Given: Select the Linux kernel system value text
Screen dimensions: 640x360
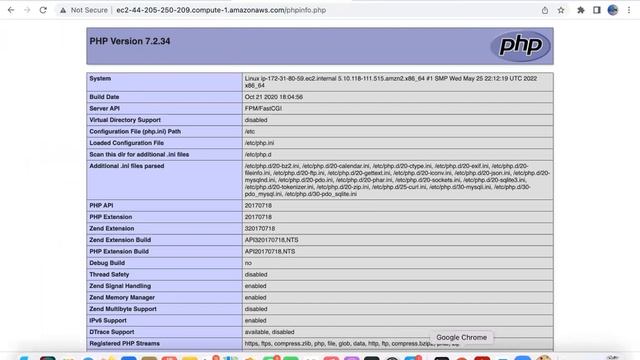Looking at the screenshot, I should (391, 82).
